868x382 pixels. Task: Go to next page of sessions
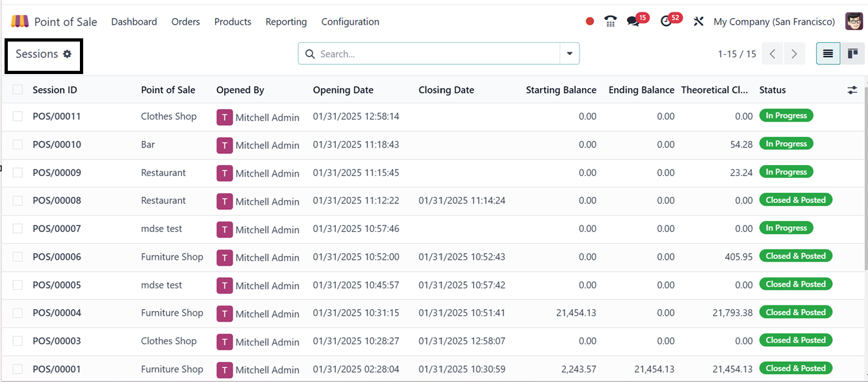[794, 54]
